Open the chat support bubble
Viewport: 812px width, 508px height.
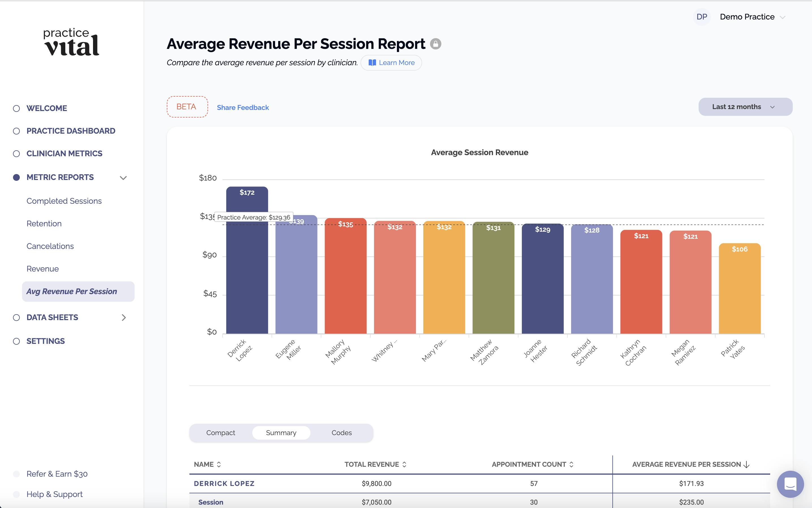tap(790, 484)
